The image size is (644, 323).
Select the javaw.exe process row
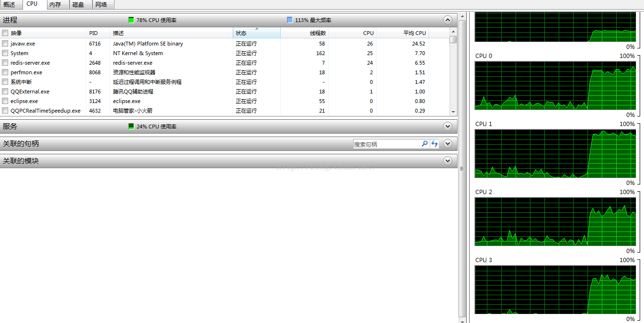[x=225, y=44]
